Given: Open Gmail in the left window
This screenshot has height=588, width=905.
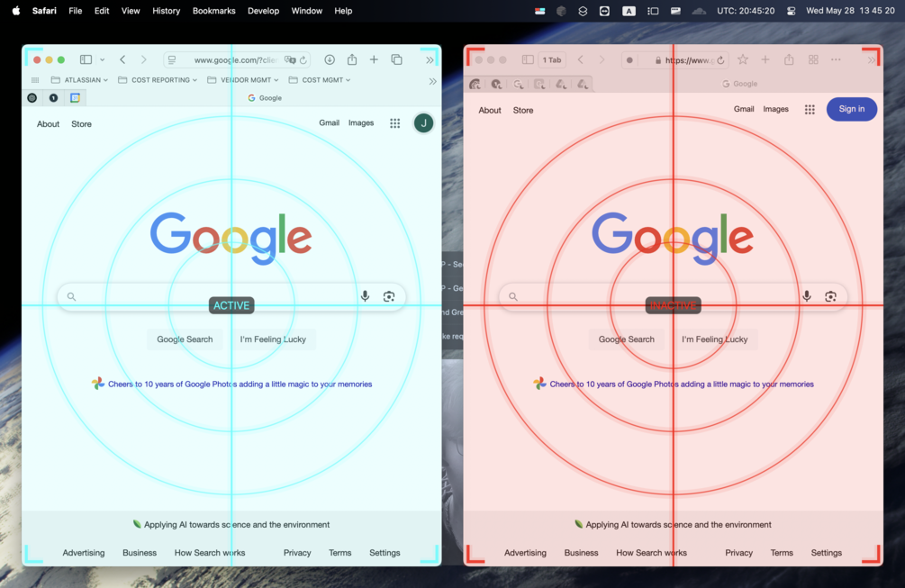Looking at the screenshot, I should coord(329,122).
